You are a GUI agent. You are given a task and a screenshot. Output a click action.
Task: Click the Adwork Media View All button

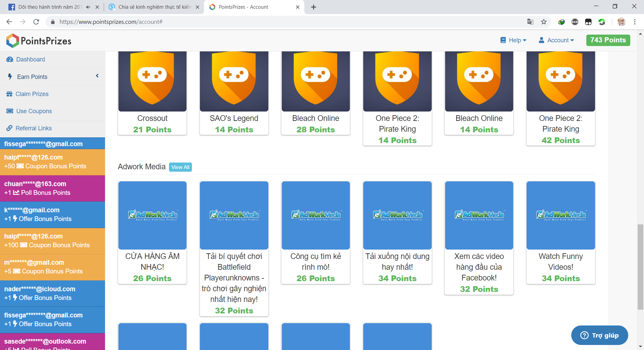[x=180, y=167]
